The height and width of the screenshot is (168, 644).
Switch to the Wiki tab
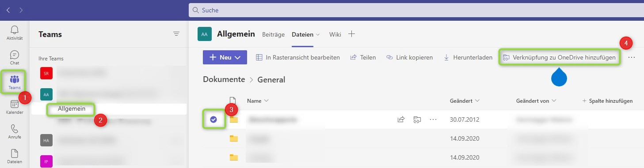[x=335, y=34]
